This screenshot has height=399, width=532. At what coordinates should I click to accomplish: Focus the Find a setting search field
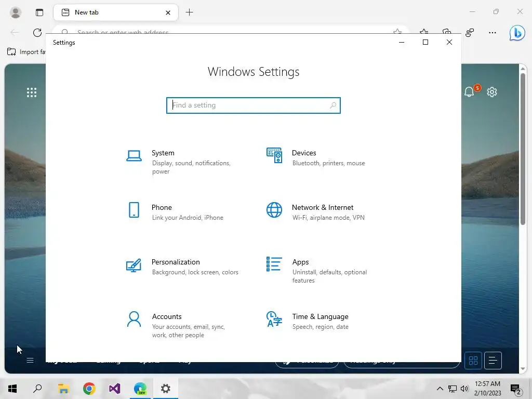click(253, 105)
